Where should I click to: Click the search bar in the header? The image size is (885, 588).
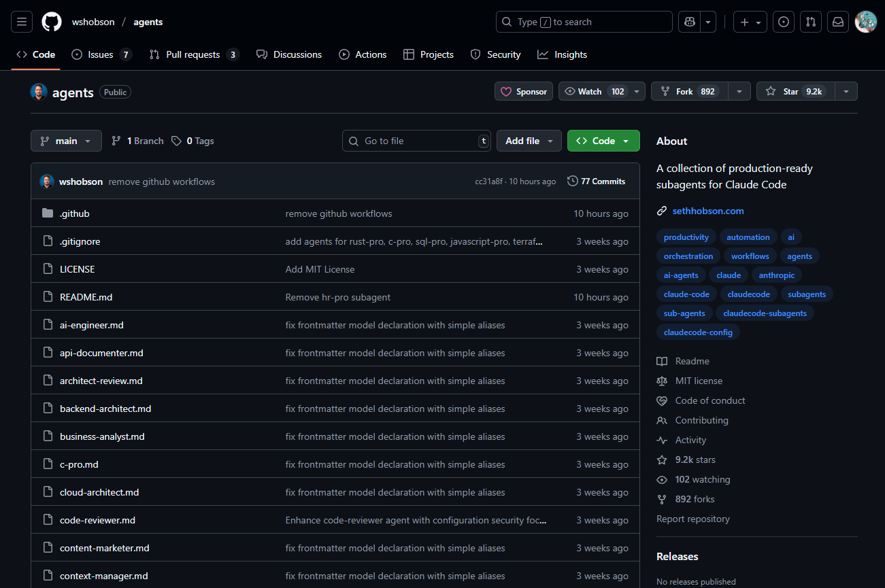(584, 22)
